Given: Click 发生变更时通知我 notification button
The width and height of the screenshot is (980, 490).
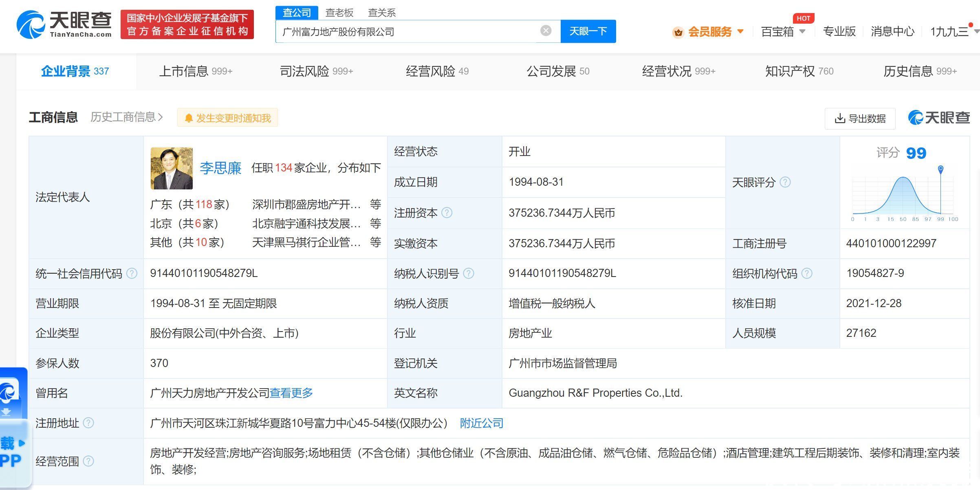Looking at the screenshot, I should [227, 118].
